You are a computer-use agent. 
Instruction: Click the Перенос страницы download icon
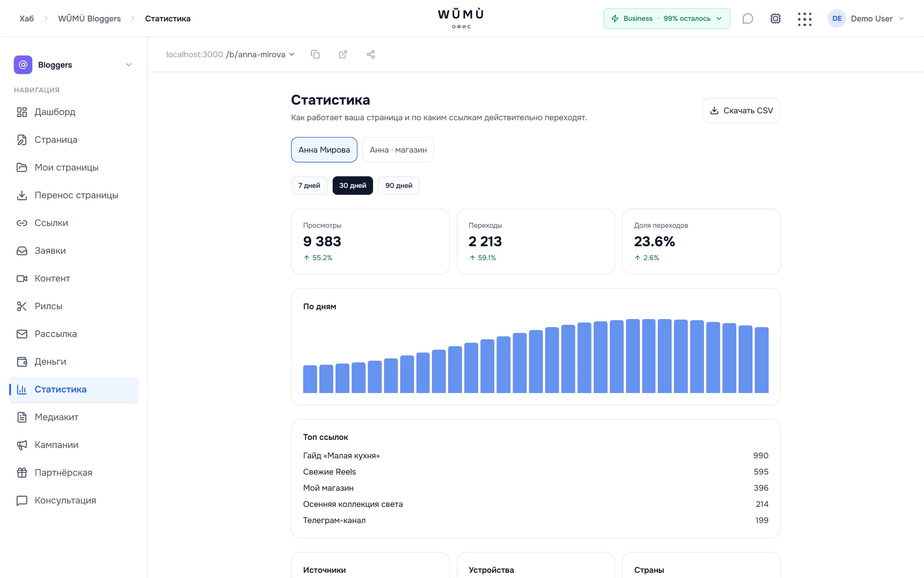pyautogui.click(x=22, y=195)
